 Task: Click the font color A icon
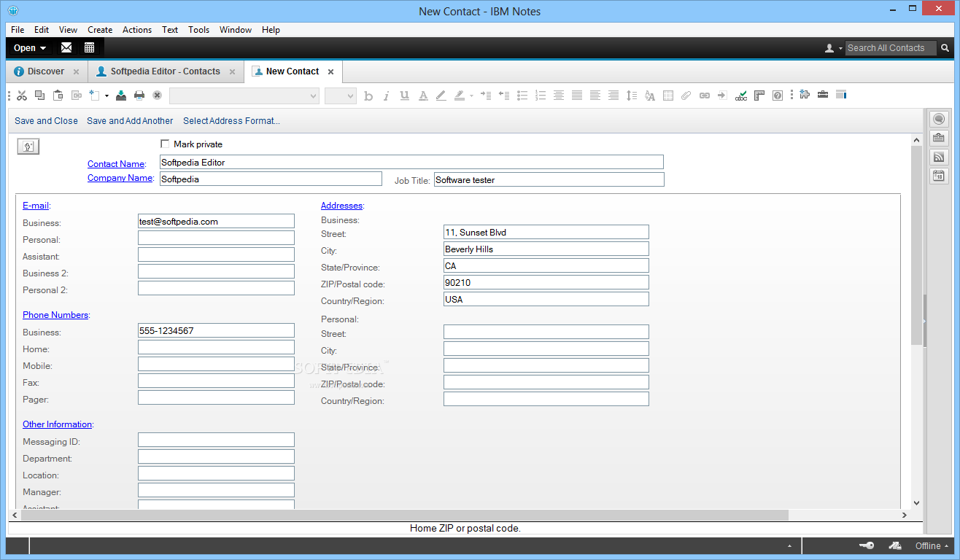point(423,96)
